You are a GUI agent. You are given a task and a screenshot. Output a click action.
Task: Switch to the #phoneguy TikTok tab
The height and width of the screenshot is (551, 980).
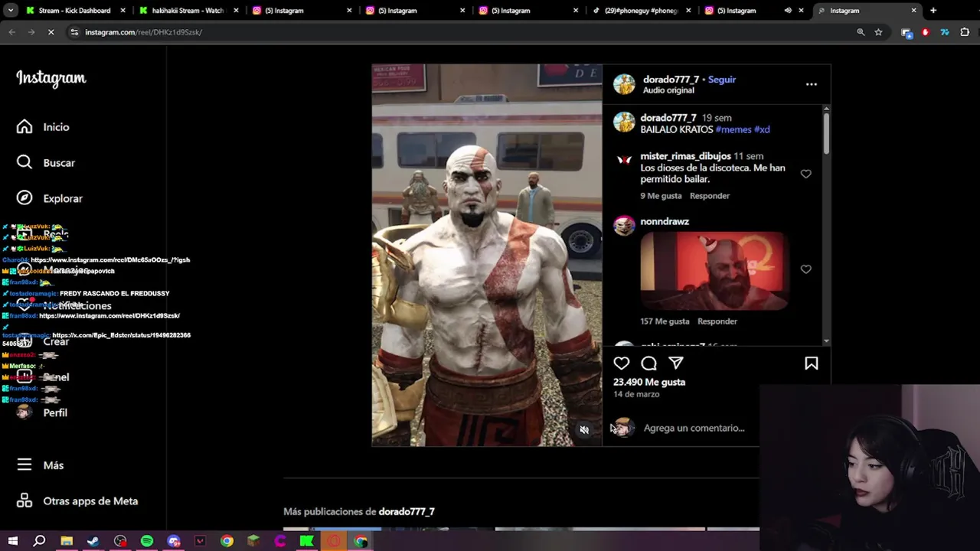(641, 11)
